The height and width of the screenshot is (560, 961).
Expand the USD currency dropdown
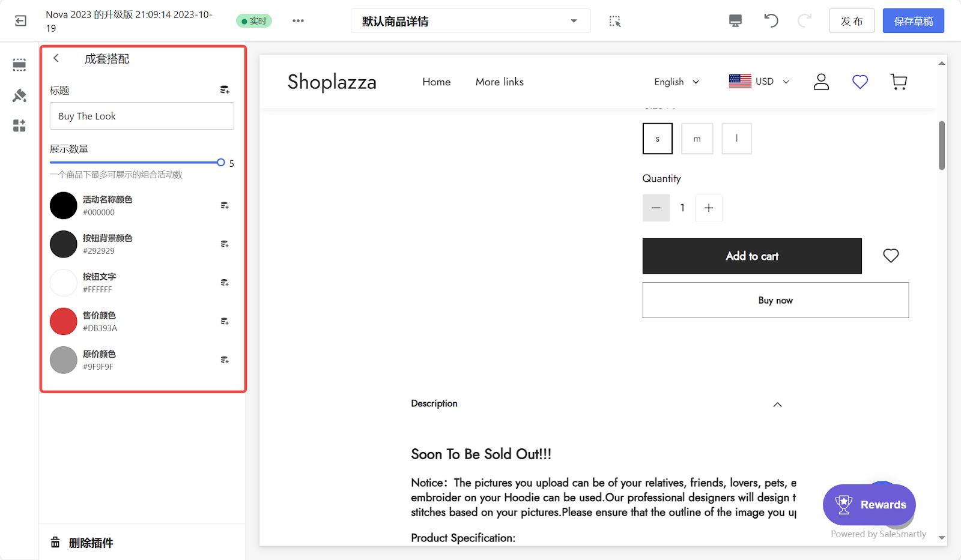click(759, 81)
